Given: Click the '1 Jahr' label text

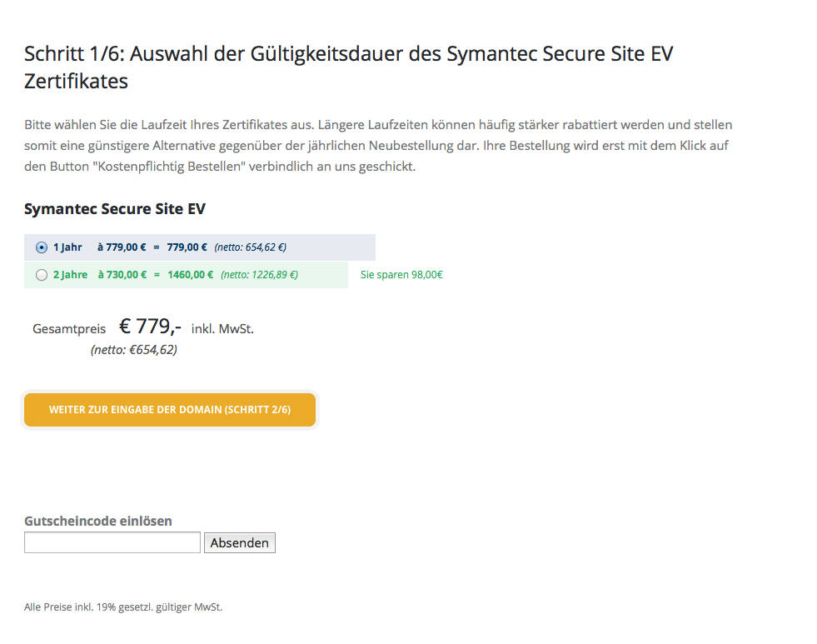Looking at the screenshot, I should 67,247.
